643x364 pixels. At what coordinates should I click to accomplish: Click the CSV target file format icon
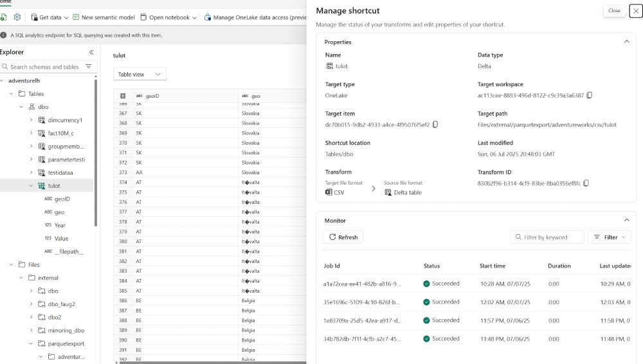tap(329, 192)
